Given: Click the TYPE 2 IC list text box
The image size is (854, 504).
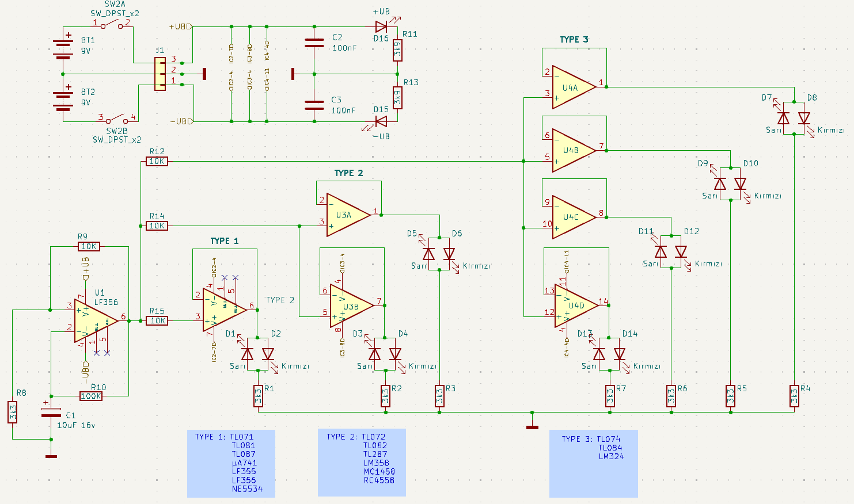Looking at the screenshot, I should 362,462.
